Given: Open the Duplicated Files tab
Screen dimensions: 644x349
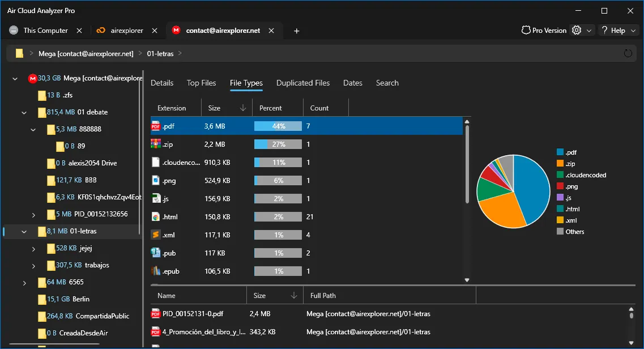Looking at the screenshot, I should pos(303,83).
